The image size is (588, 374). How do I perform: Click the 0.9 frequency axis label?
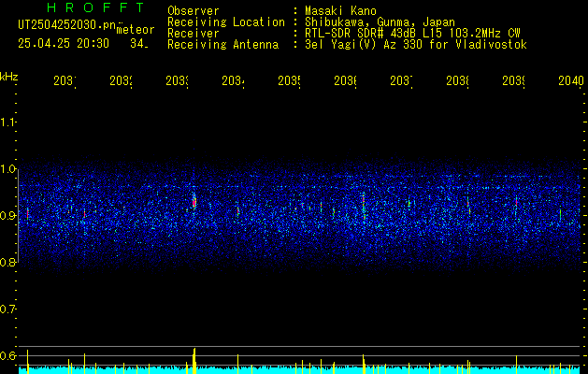[8, 216]
